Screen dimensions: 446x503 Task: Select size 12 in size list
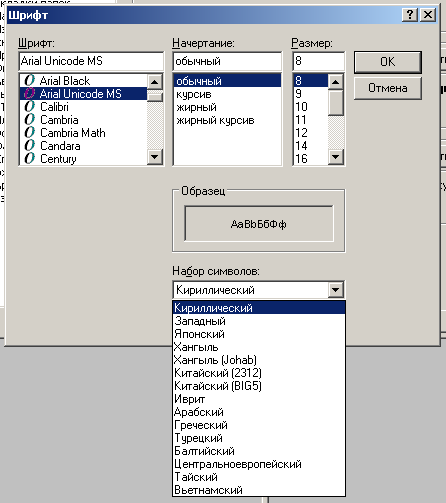311,133
